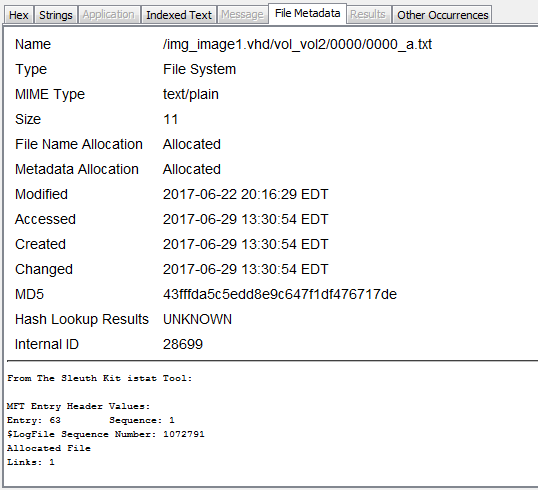Click the Accessed timestamp value
The image size is (538, 490).
[x=245, y=219]
